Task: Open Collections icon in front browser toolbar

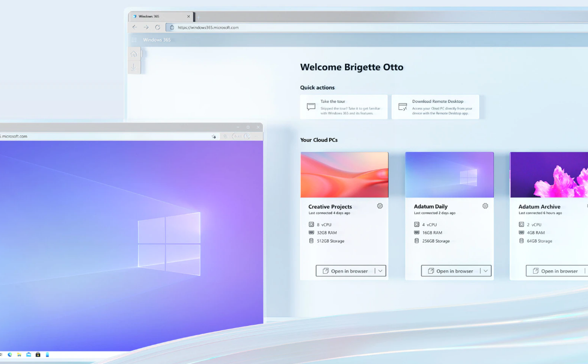Action: coord(225,137)
